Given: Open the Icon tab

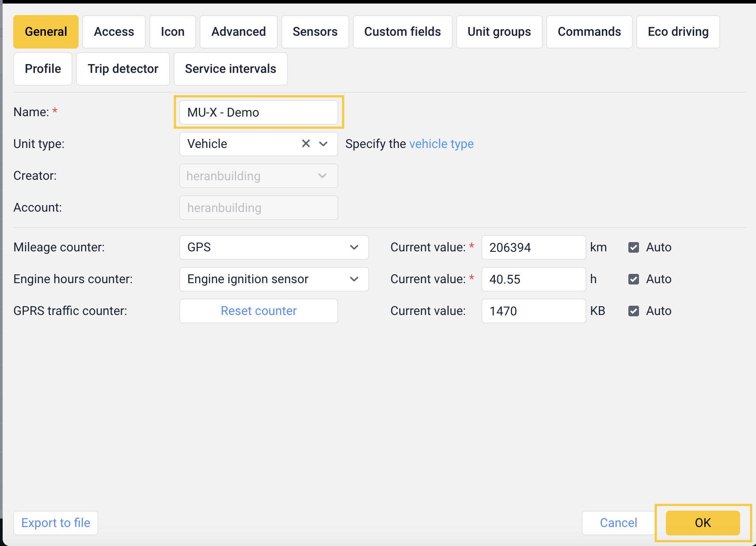Looking at the screenshot, I should coord(172,32).
